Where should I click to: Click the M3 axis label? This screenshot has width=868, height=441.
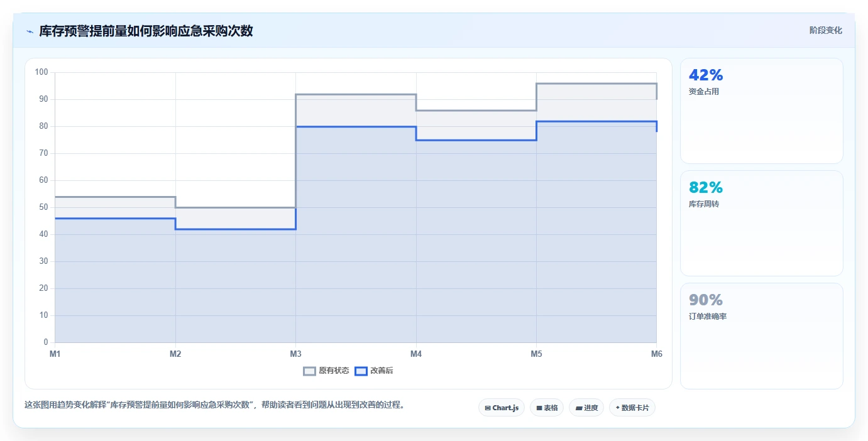tap(295, 354)
